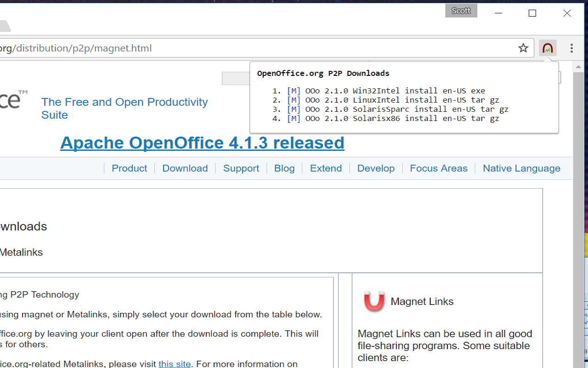Open magnet link for SolarisSparc install tar gz

(x=294, y=109)
